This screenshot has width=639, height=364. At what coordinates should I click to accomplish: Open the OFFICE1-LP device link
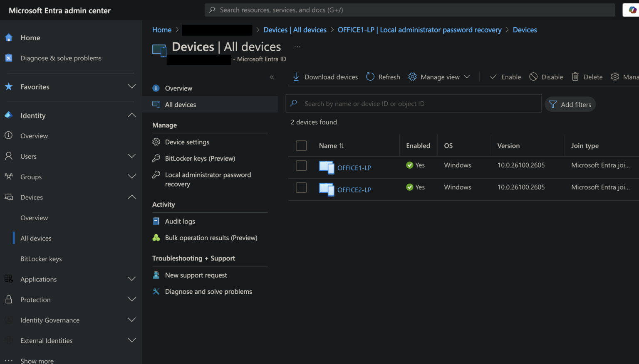coord(354,167)
